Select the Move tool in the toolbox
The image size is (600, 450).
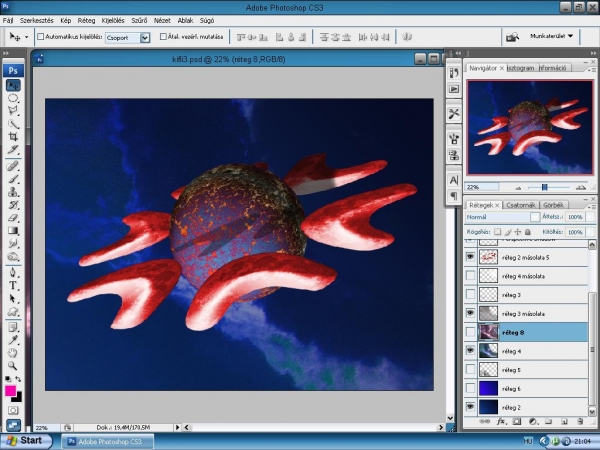(13, 85)
